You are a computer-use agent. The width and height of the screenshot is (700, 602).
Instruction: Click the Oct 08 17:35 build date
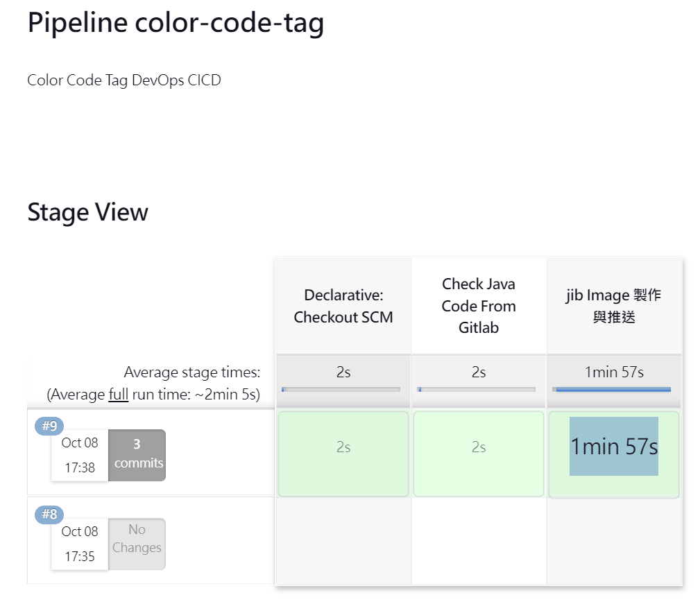tap(80, 544)
